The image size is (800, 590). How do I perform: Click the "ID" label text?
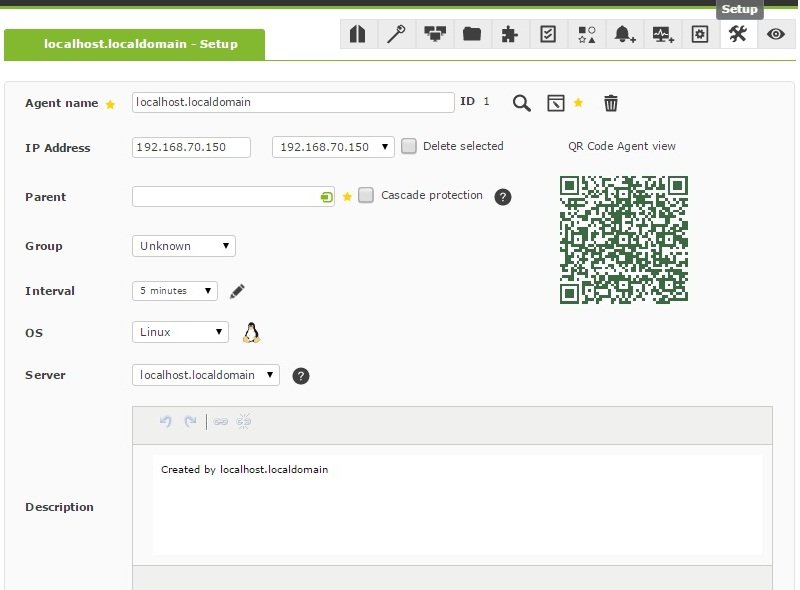point(467,101)
